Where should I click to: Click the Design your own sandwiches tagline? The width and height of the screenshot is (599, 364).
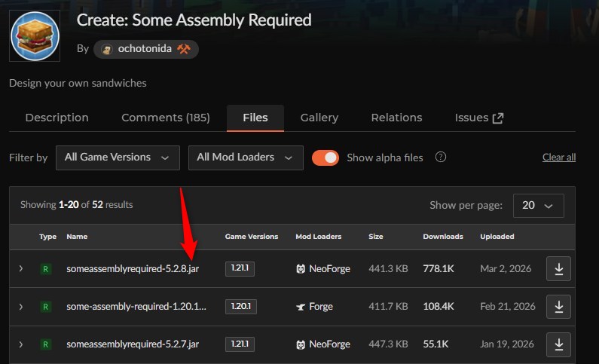click(x=78, y=83)
